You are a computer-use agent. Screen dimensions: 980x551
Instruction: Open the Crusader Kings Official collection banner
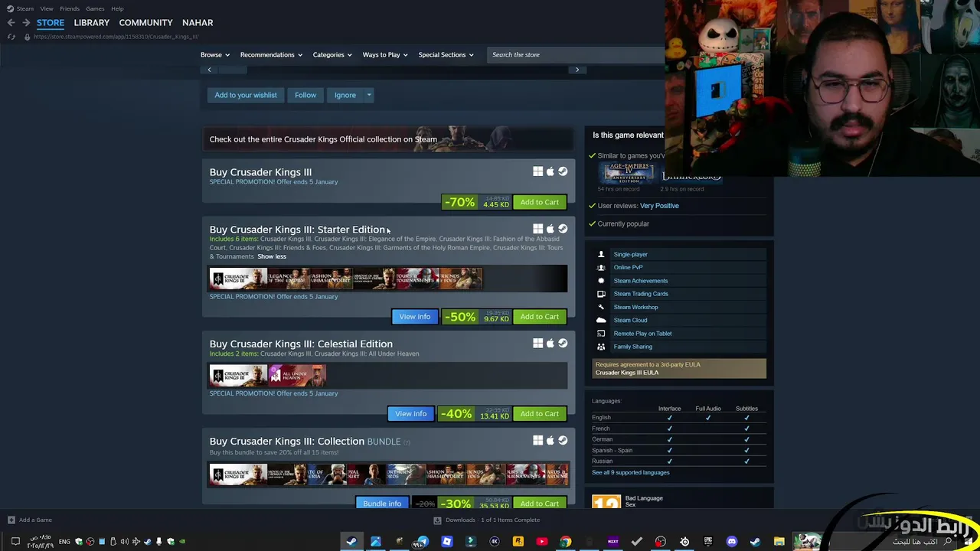(x=388, y=139)
